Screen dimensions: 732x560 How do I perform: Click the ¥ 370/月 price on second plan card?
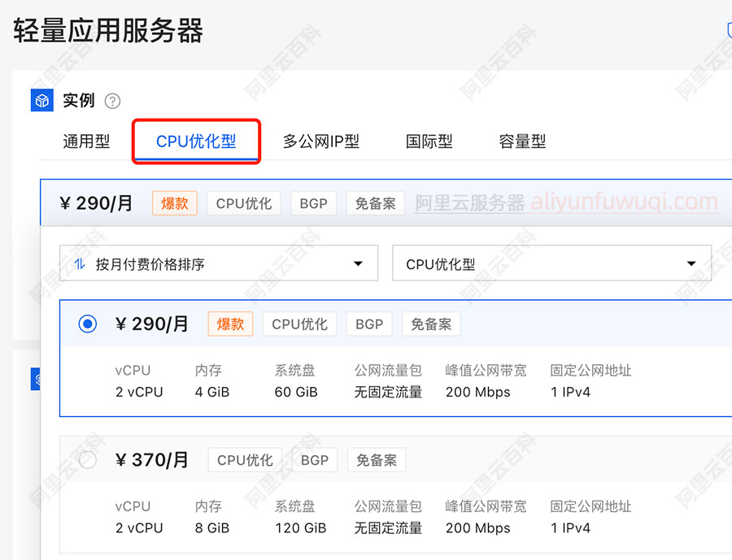pyautogui.click(x=152, y=460)
